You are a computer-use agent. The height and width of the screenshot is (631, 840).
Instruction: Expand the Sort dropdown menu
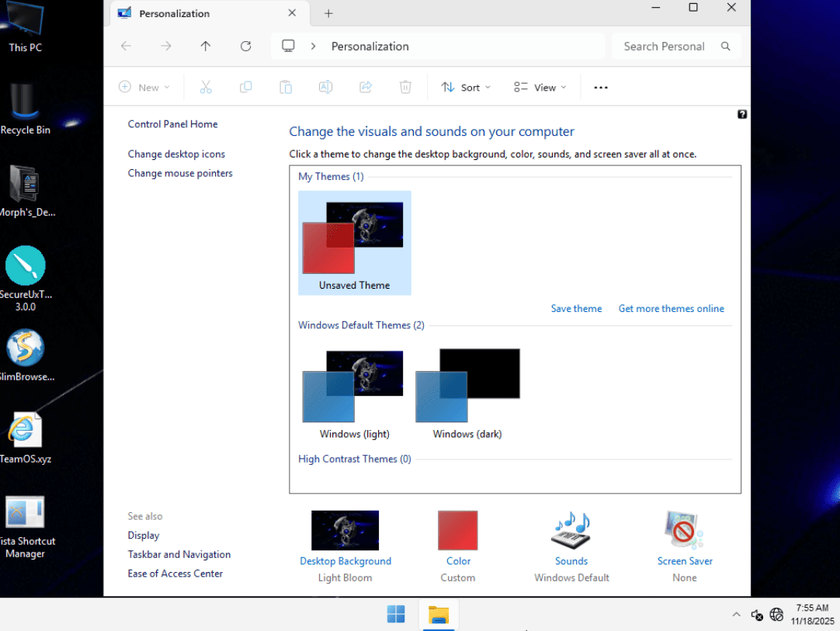click(466, 88)
